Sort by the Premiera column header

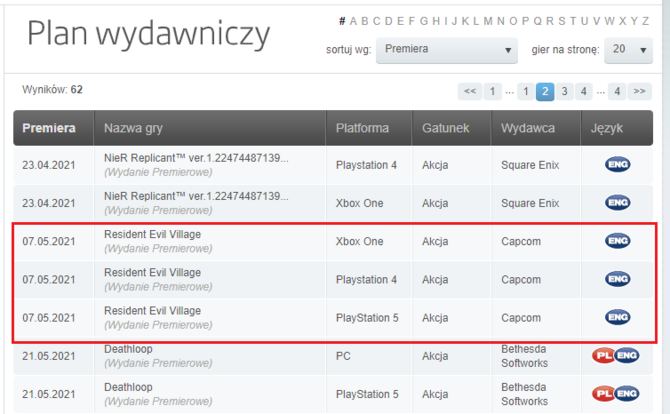point(49,128)
